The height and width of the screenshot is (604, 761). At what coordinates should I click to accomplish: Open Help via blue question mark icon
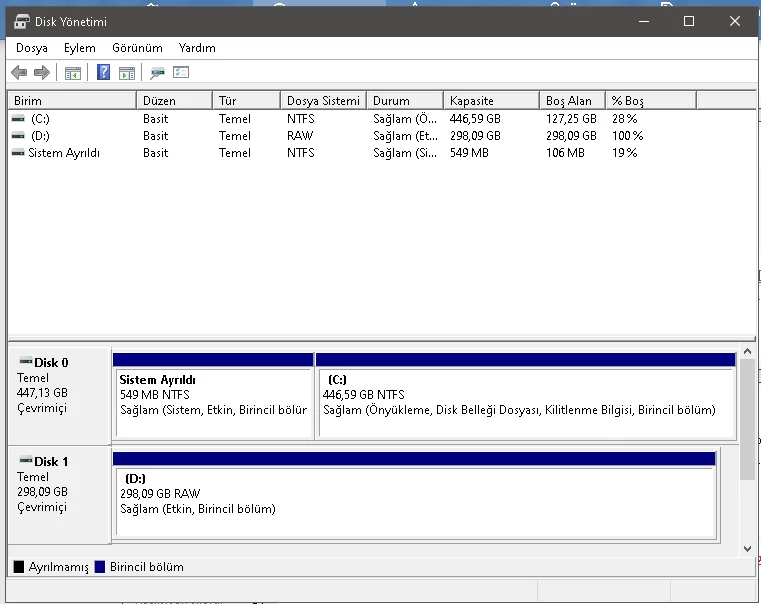[x=103, y=73]
